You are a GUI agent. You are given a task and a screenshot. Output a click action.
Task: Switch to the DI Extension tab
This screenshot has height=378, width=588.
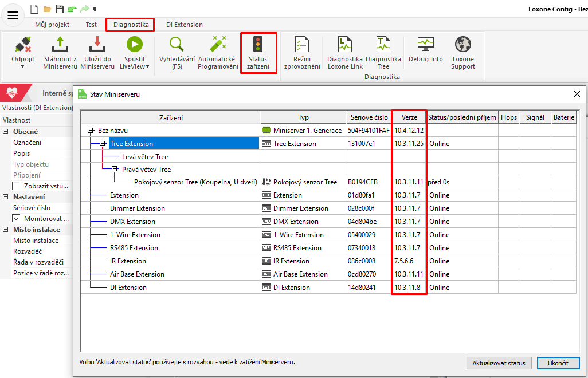click(184, 25)
